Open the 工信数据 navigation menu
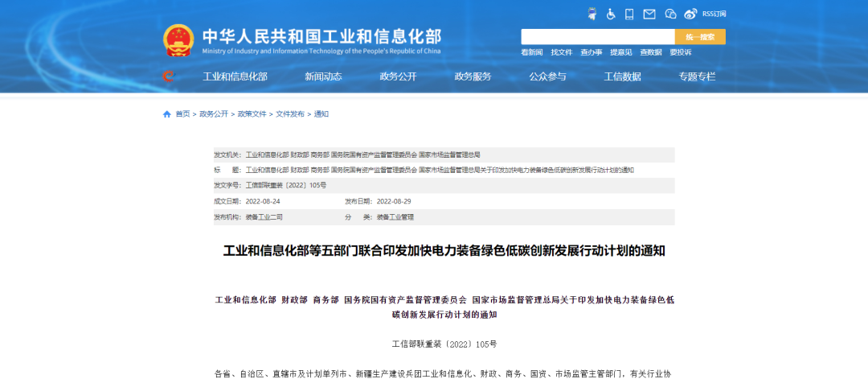This screenshot has width=868, height=383. [622, 76]
